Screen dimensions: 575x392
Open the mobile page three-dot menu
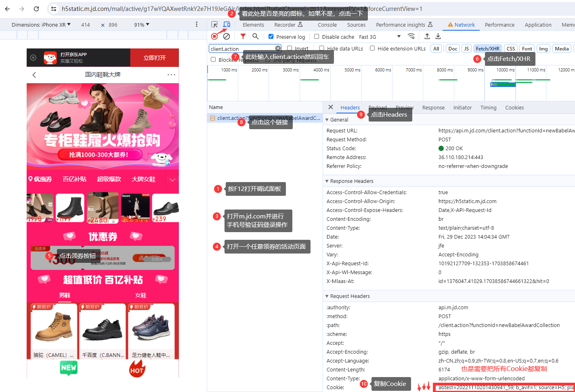pos(171,75)
